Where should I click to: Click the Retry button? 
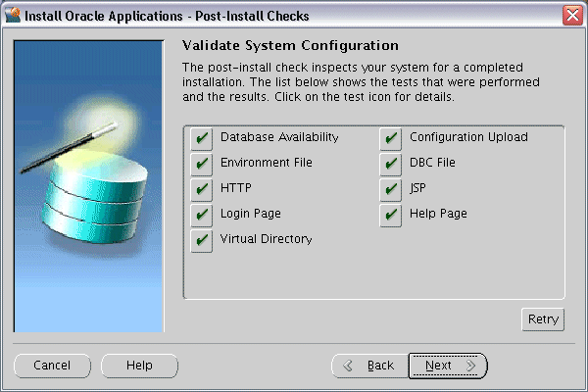click(x=543, y=319)
